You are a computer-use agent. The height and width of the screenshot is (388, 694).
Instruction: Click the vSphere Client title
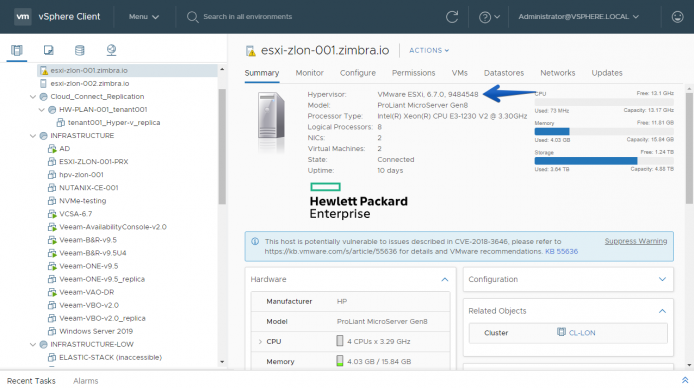click(69, 17)
